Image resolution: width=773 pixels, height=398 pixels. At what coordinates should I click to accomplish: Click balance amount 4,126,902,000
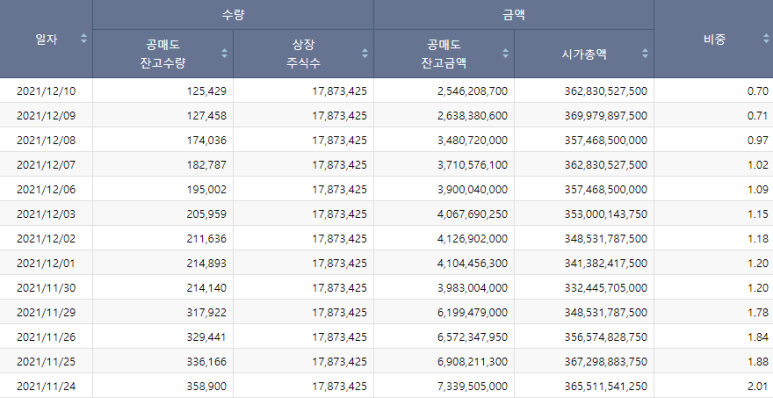472,239
